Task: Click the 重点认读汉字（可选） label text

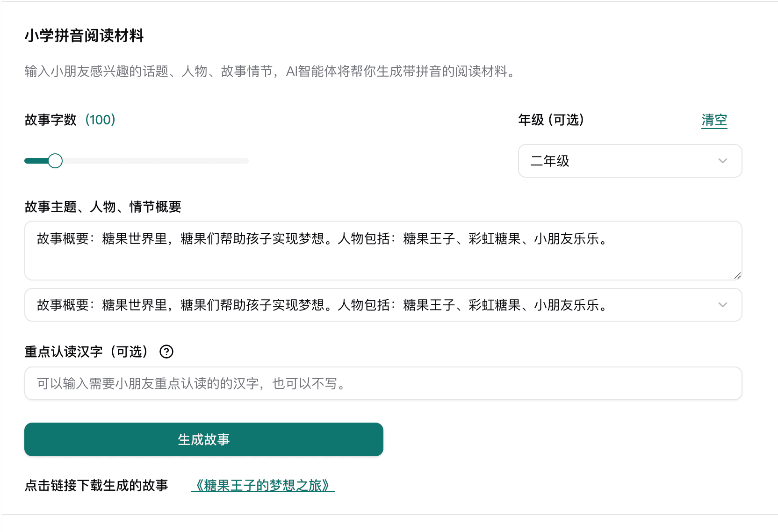Action: point(86,352)
